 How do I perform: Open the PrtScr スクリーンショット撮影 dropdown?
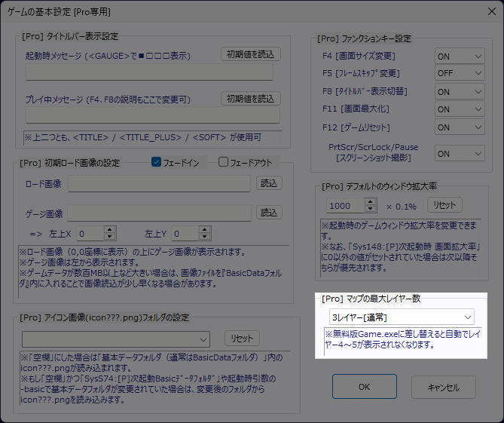point(460,153)
